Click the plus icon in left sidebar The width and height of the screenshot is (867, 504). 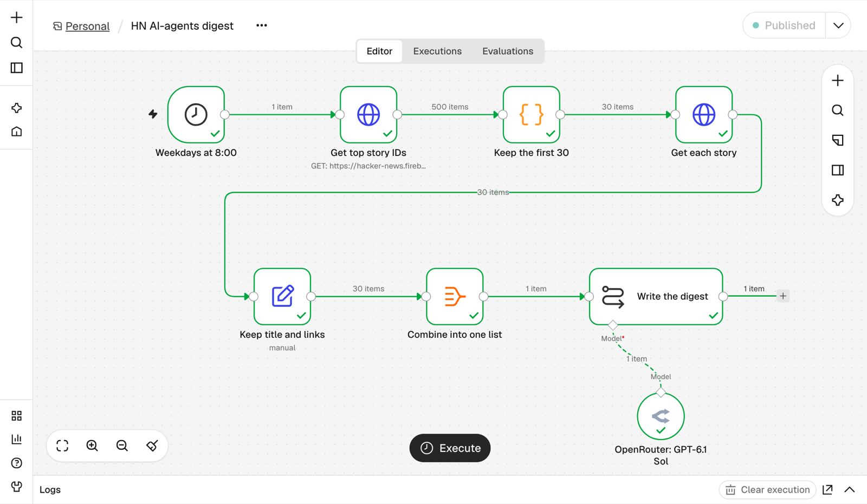tap(17, 17)
